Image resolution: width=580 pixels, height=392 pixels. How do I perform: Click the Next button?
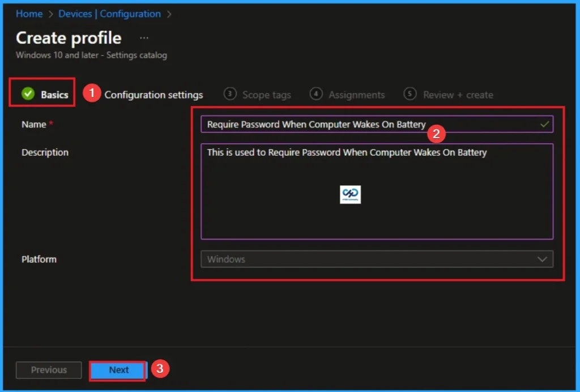[x=118, y=370]
